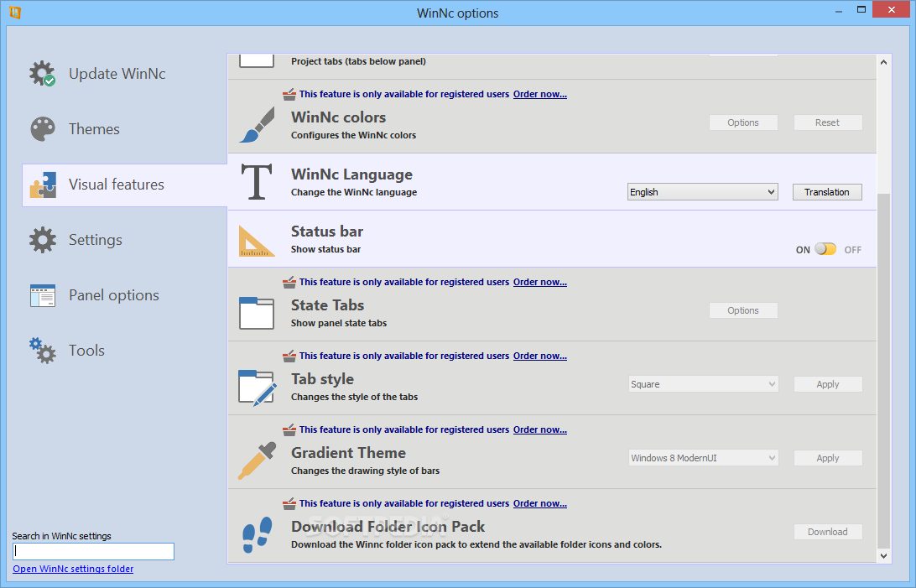Click the Settings gear icon
Screen dimensions: 916x588
[x=43, y=240]
